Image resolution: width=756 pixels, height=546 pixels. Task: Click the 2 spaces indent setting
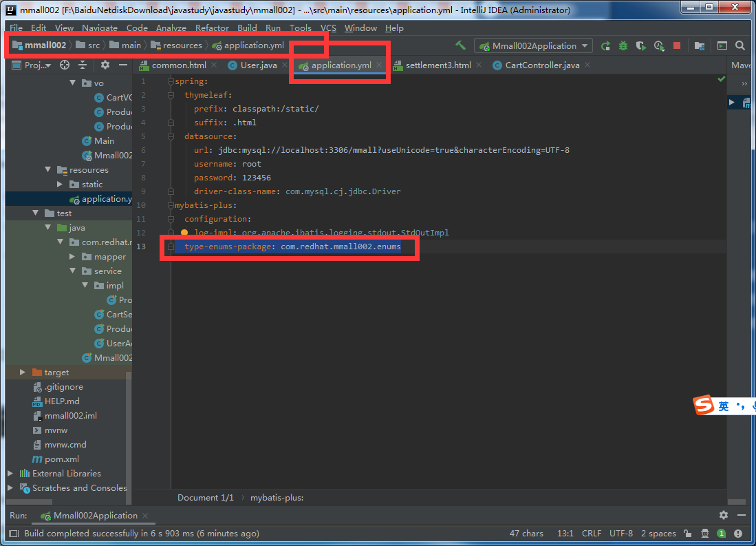658,534
